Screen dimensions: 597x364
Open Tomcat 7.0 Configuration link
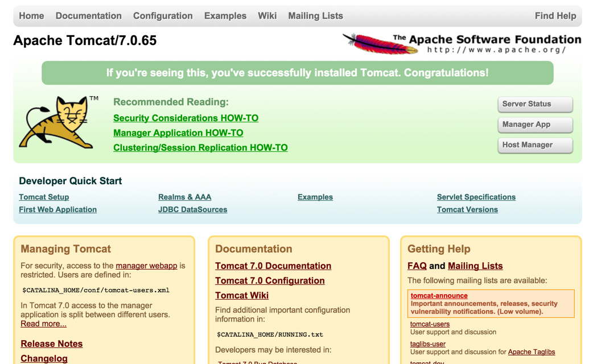[x=270, y=281]
